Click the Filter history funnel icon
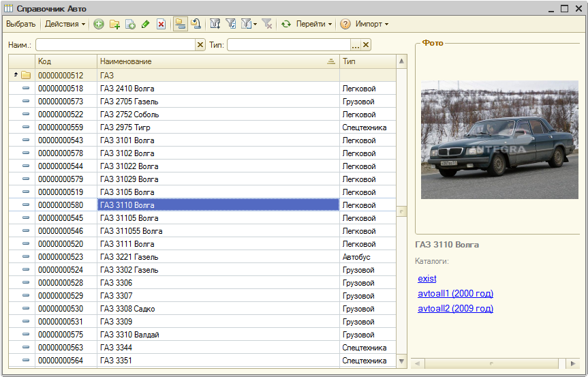 (x=246, y=24)
